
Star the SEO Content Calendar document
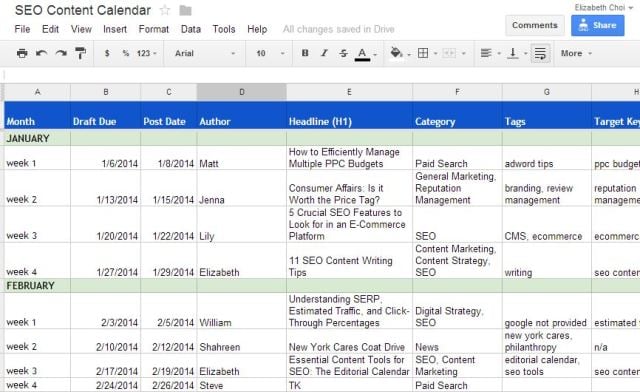(165, 10)
